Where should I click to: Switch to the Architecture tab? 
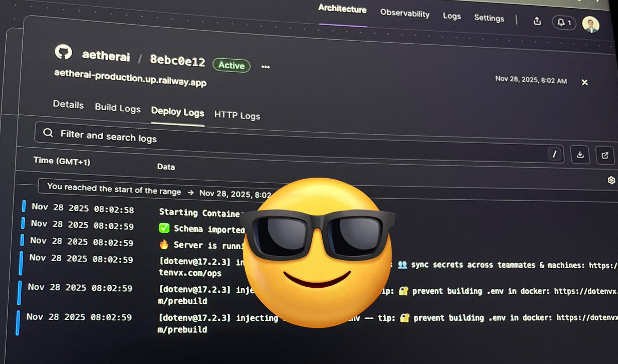click(x=342, y=9)
